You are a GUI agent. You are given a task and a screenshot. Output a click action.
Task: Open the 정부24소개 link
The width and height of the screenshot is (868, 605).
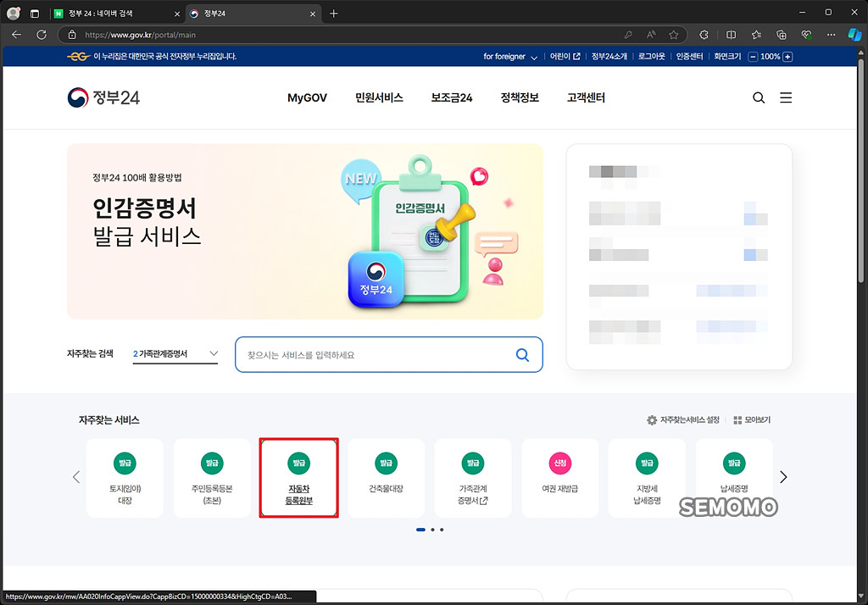(x=609, y=57)
